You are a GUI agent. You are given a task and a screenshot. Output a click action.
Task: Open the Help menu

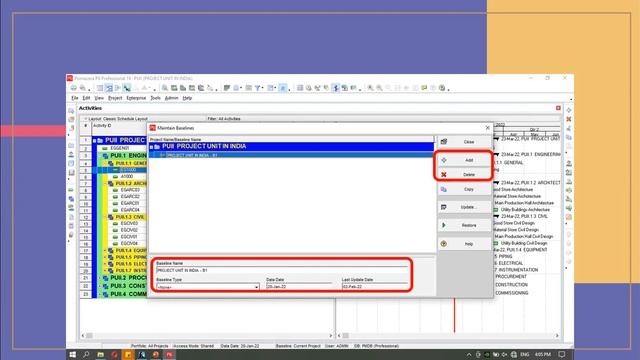coord(187,98)
